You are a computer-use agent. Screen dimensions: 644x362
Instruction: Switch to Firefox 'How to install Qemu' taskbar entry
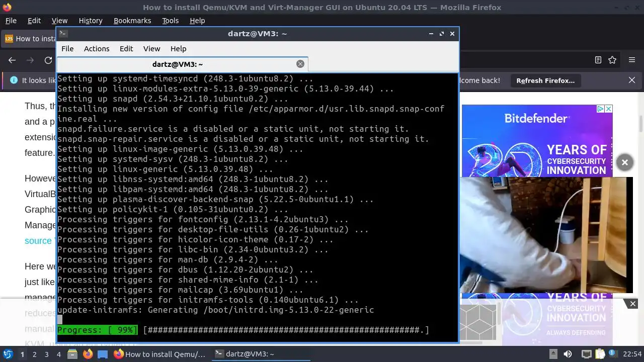[x=159, y=354]
